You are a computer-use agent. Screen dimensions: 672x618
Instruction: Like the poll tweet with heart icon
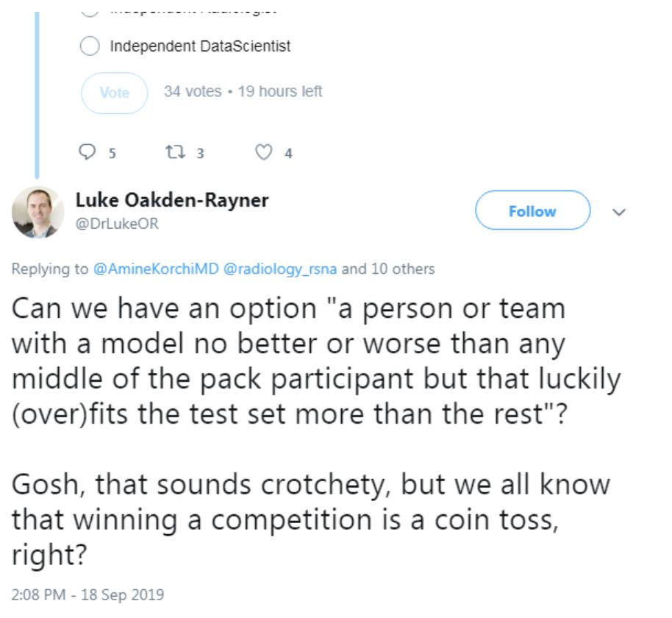263,153
